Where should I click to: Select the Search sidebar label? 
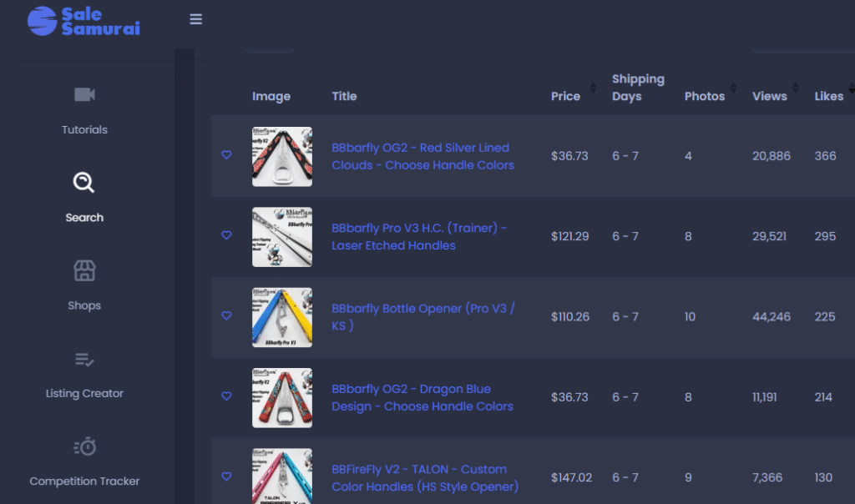pyautogui.click(x=84, y=218)
